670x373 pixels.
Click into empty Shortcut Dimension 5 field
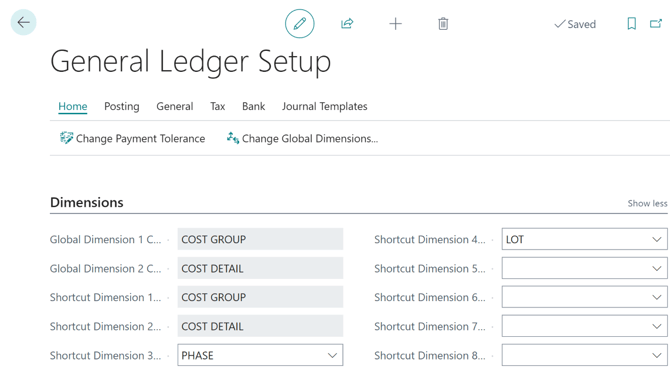coord(584,268)
